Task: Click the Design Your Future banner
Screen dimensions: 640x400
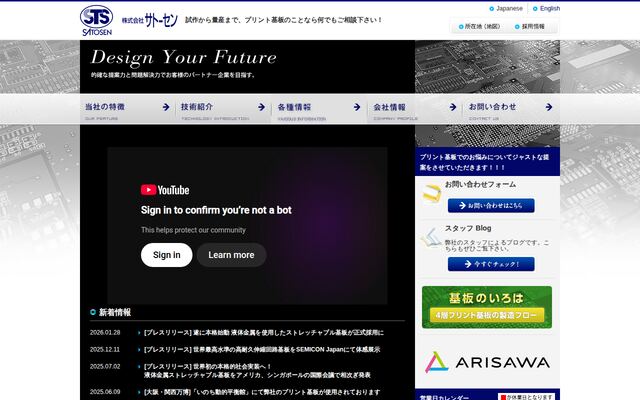Action: (184, 57)
